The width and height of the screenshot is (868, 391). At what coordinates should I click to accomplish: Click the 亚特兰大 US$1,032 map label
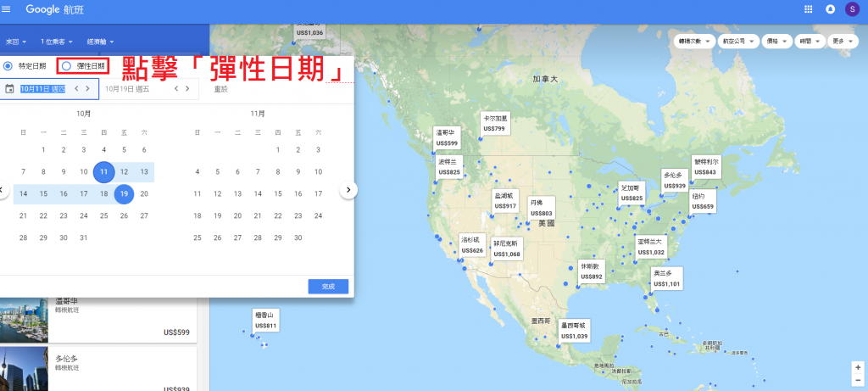pos(651,247)
